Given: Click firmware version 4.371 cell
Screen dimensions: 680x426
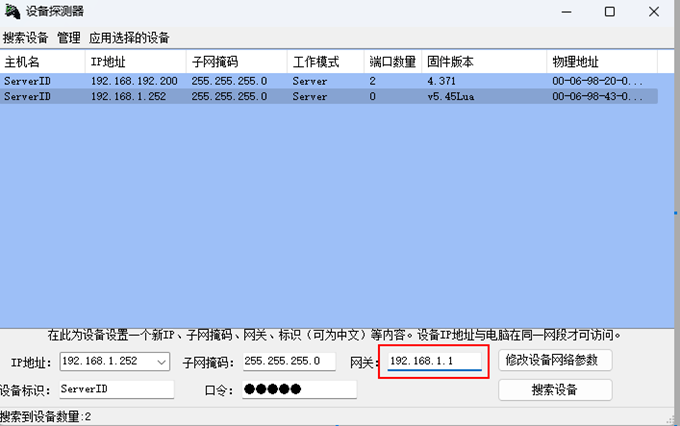Looking at the screenshot, I should [x=441, y=81].
